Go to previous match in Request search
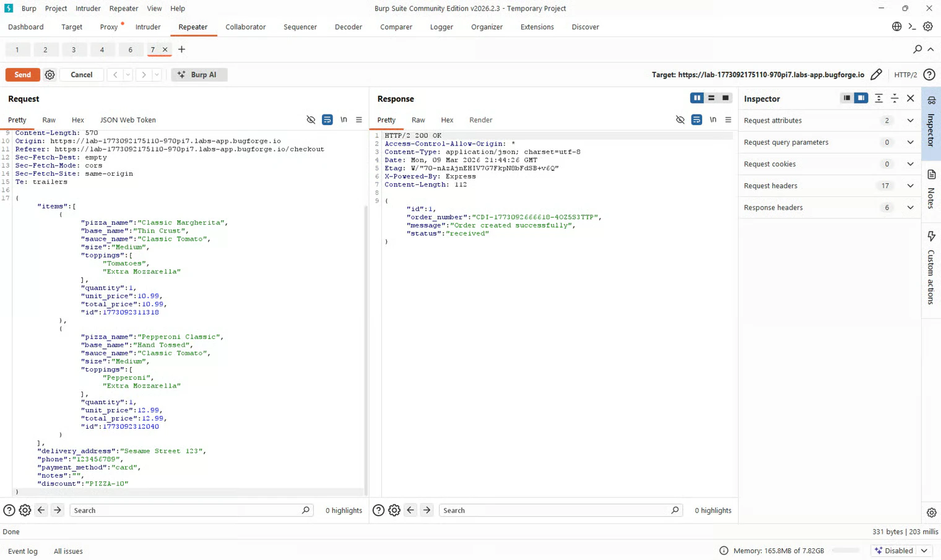The width and height of the screenshot is (941, 560). point(41,510)
